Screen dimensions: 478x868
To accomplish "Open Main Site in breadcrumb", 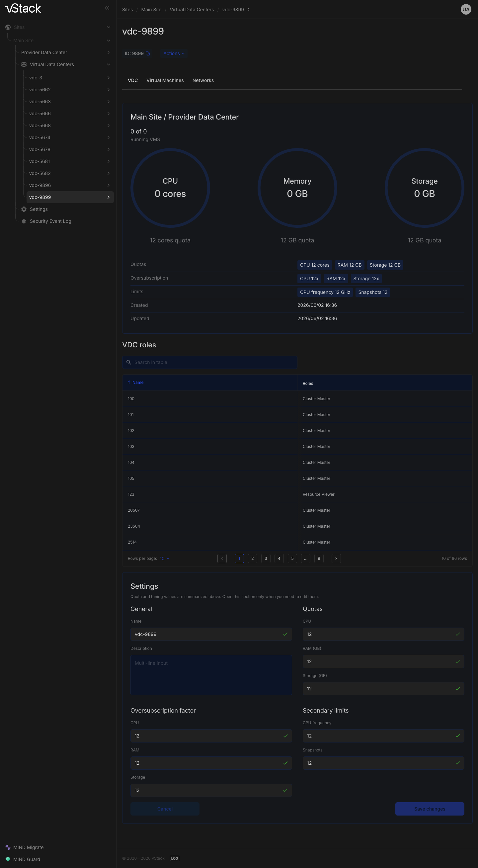I will (151, 10).
